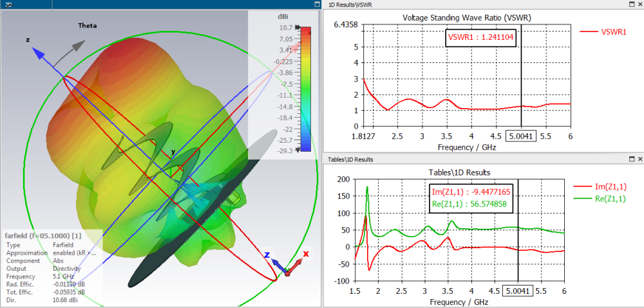Click the Output Directivity info row
This screenshot has width=644, height=308.
click(43, 269)
